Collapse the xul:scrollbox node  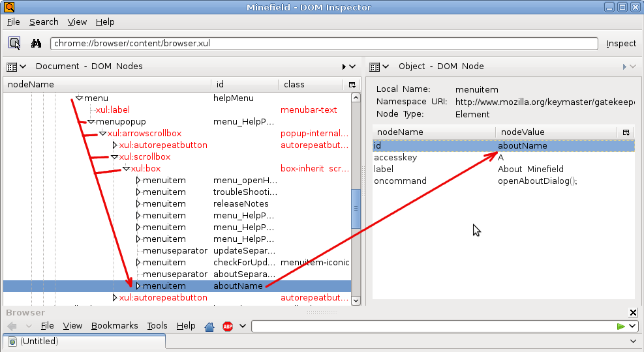pyautogui.click(x=115, y=157)
